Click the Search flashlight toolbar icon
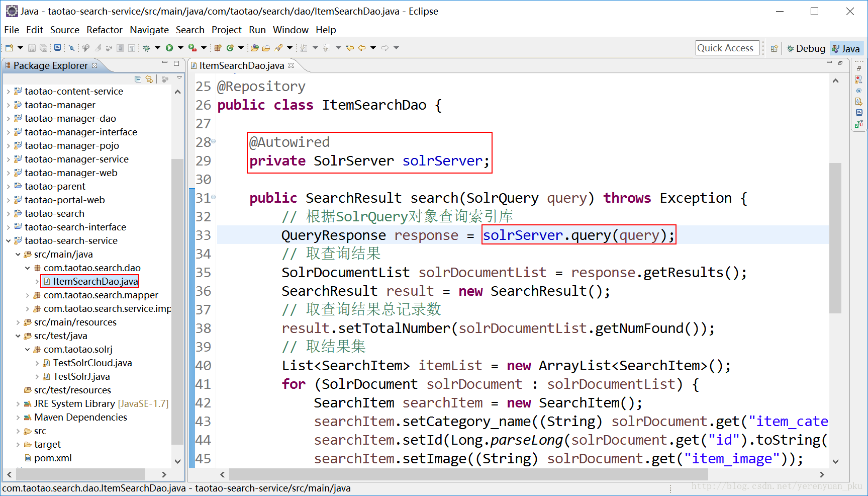Viewport: 868px width, 496px height. pos(278,48)
